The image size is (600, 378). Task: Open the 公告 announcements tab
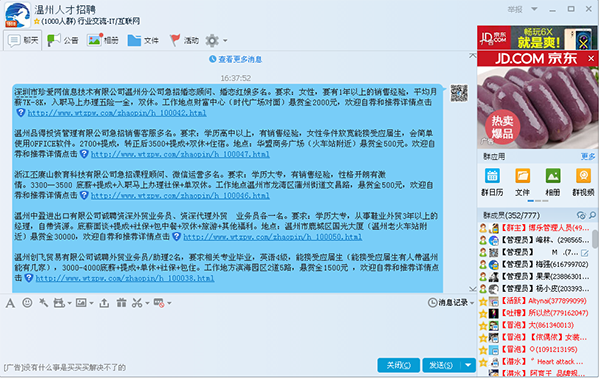pos(62,40)
